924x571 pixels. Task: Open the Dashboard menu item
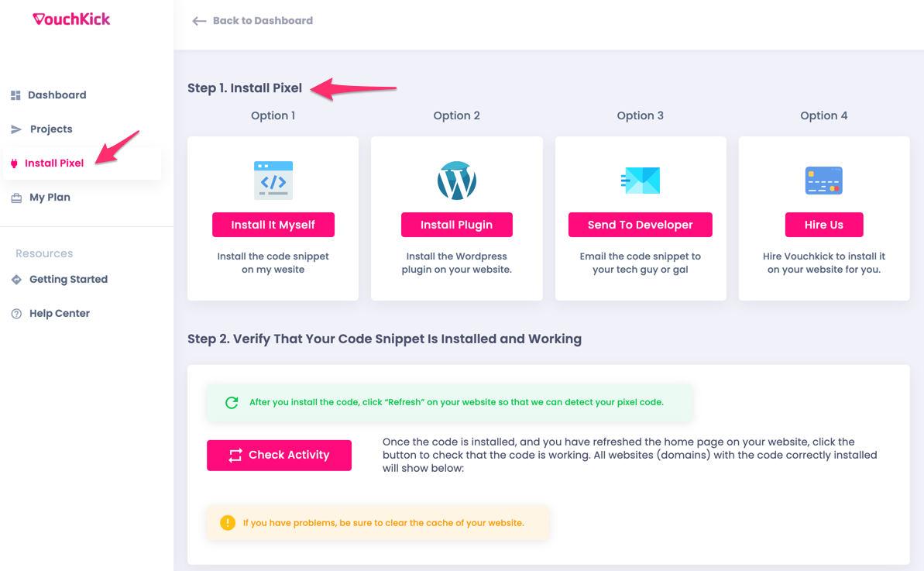pyautogui.click(x=57, y=95)
